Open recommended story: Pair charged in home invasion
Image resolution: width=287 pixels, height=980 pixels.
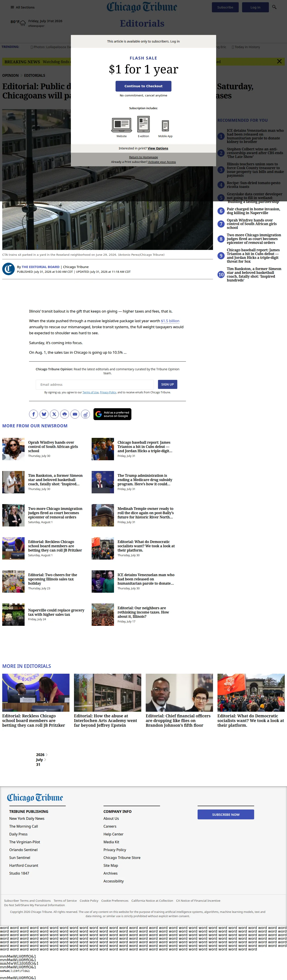pyautogui.click(x=253, y=211)
